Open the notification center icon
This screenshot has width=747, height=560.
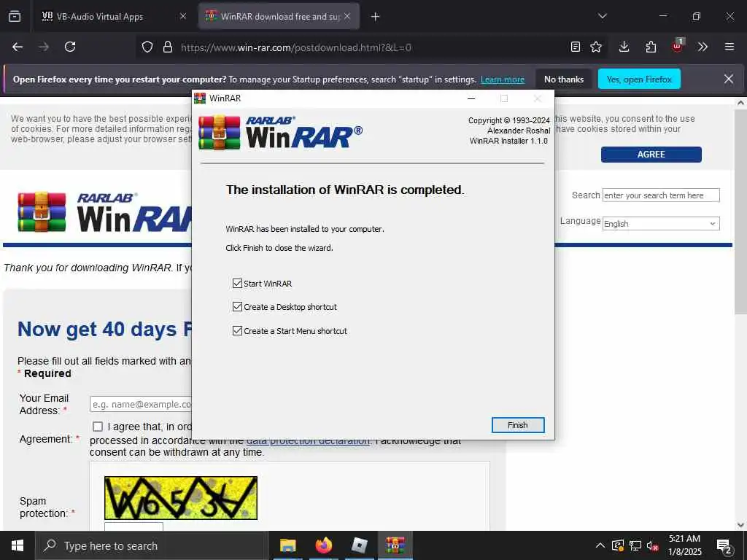click(724, 545)
